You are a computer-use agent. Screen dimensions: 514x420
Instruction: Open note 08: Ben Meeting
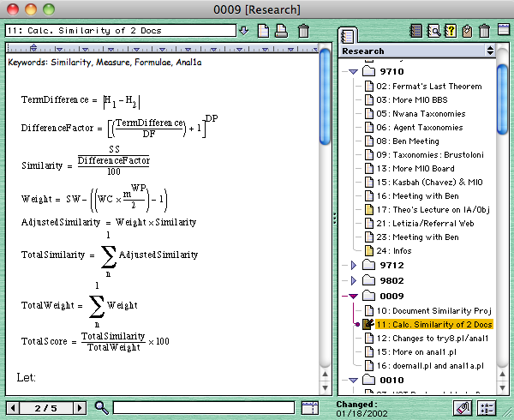[408, 141]
